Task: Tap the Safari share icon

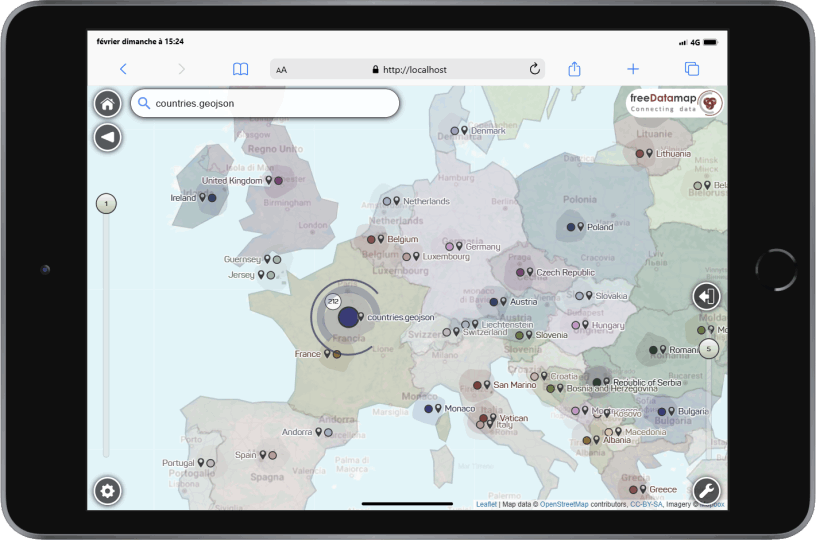Action: click(x=575, y=69)
